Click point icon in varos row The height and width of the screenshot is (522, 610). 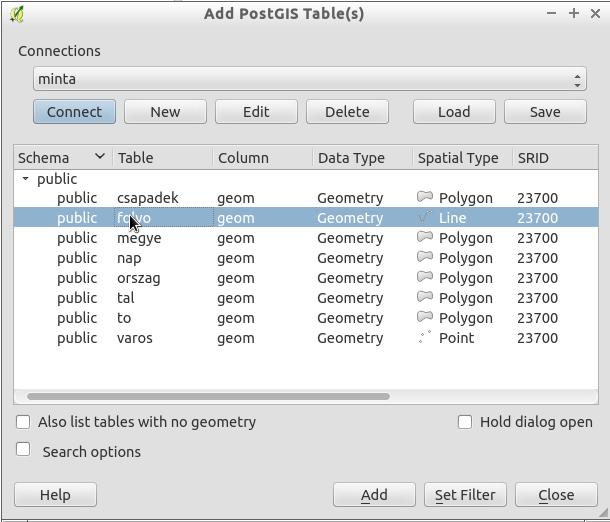click(x=425, y=337)
